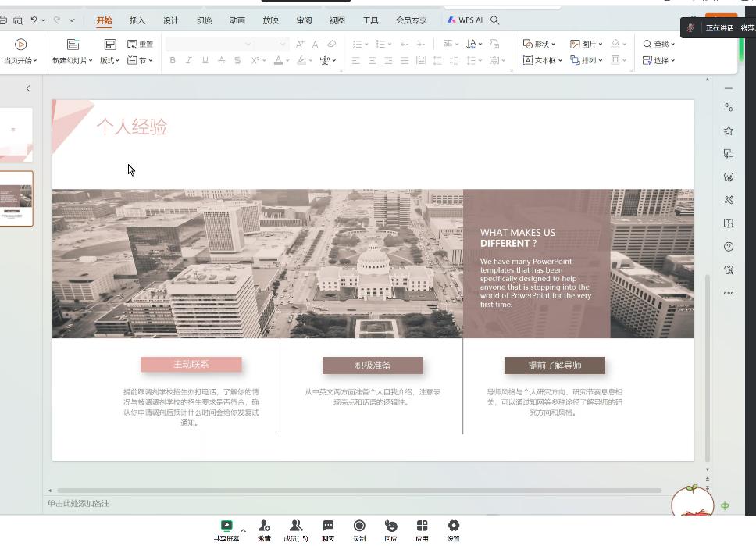
Task: Open the 动画 animation tab
Action: [x=237, y=20]
